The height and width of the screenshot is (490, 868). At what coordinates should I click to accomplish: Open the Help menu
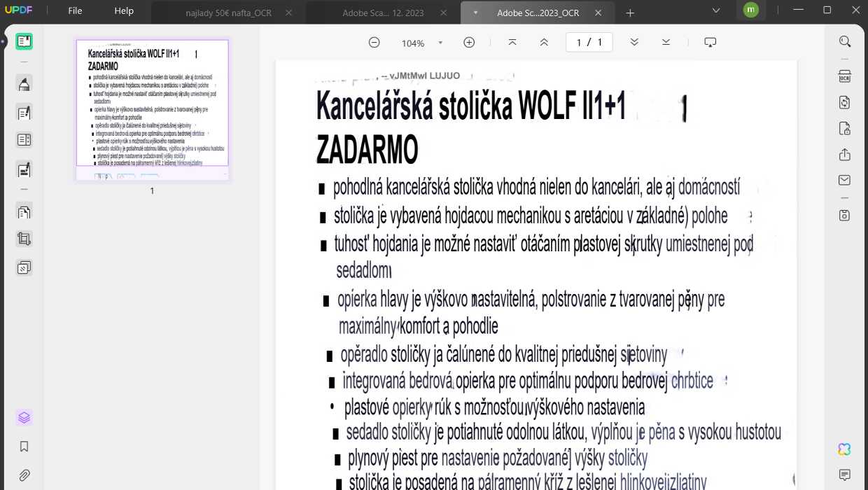pos(124,11)
